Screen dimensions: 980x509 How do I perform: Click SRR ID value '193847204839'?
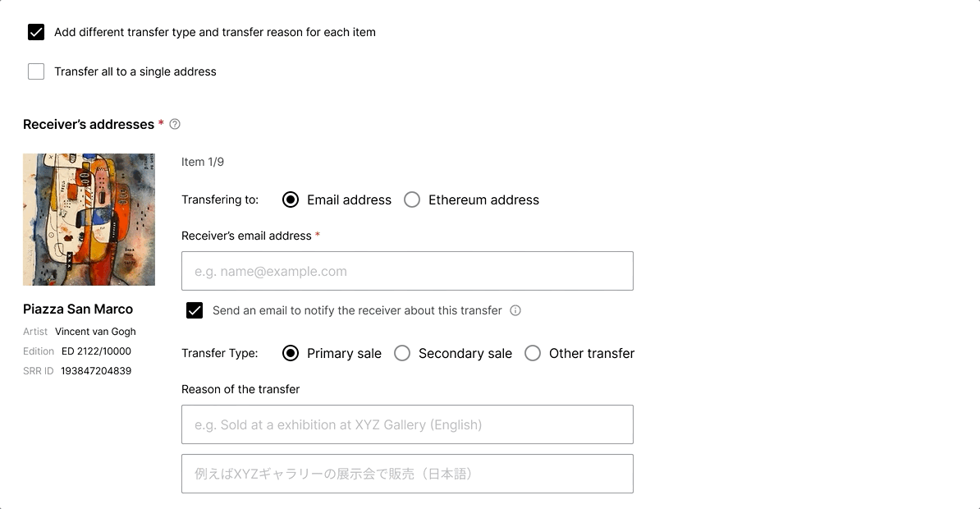tap(96, 371)
